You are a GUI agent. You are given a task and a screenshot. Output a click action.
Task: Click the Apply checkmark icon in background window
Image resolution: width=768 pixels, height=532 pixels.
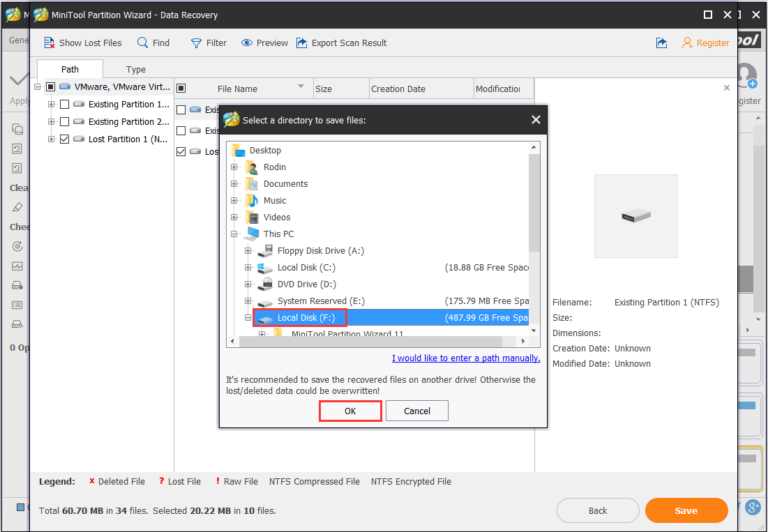pos(20,78)
